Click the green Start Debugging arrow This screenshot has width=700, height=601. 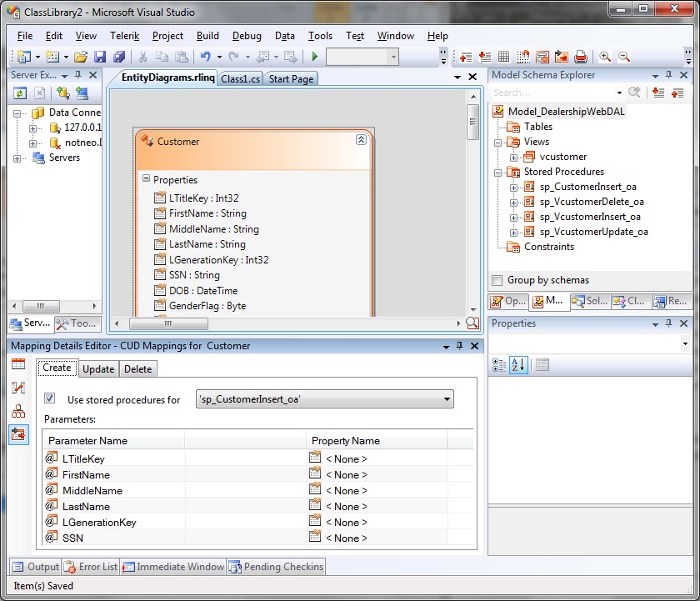pos(315,57)
